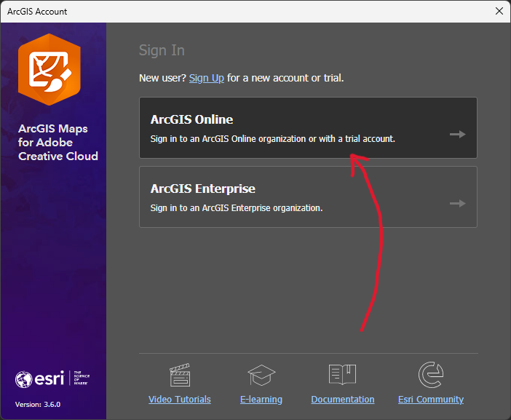Image resolution: width=511 pixels, height=420 pixels.
Task: Click the ArcGIS Account window title text
Action: (37, 12)
